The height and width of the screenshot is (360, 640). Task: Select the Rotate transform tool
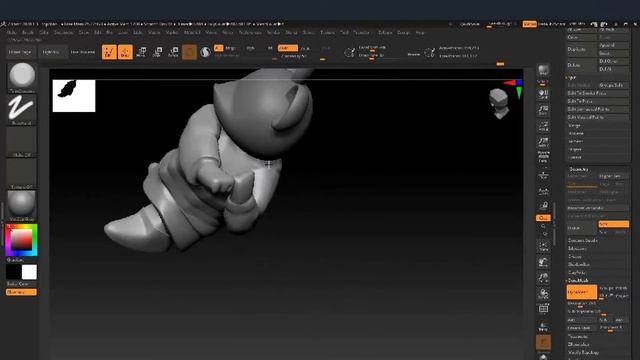(173, 52)
